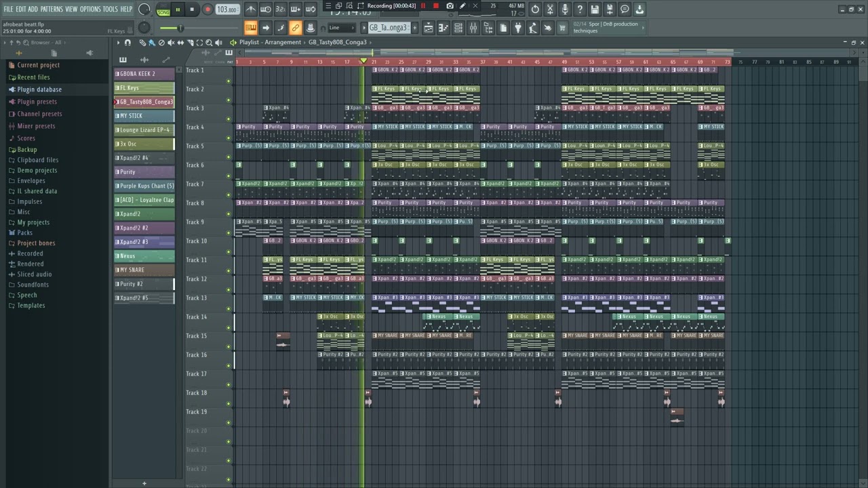
Task: Open the audio editor scissors icon
Action: (550, 9)
